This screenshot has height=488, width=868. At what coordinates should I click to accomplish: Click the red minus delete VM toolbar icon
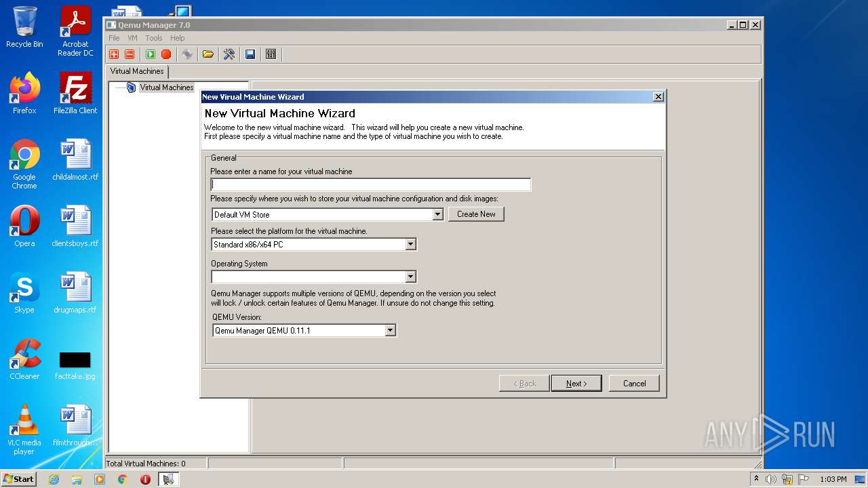click(x=130, y=54)
